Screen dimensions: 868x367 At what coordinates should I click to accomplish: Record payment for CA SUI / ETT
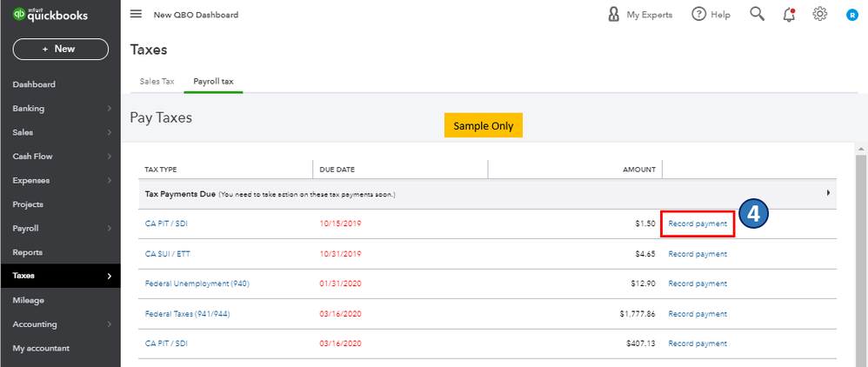[x=697, y=254]
